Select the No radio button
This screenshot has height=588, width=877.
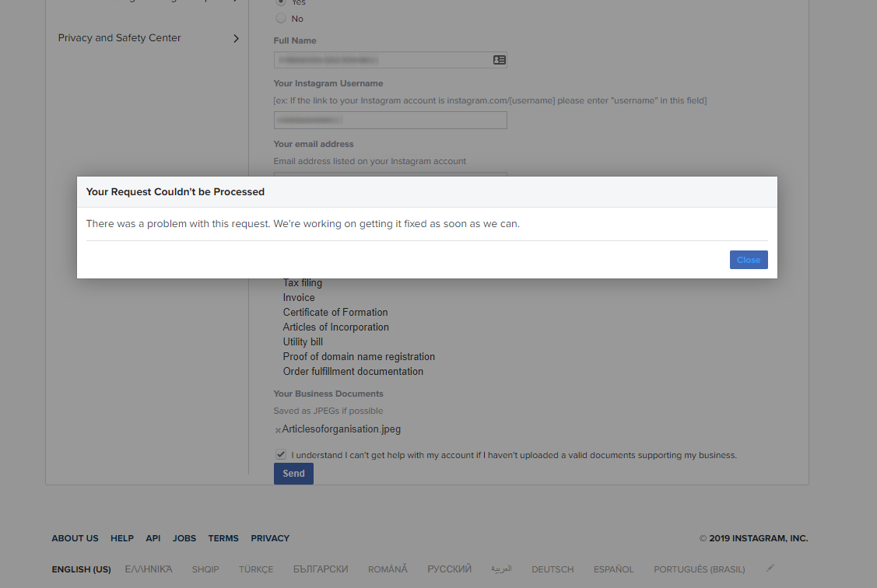pos(281,19)
